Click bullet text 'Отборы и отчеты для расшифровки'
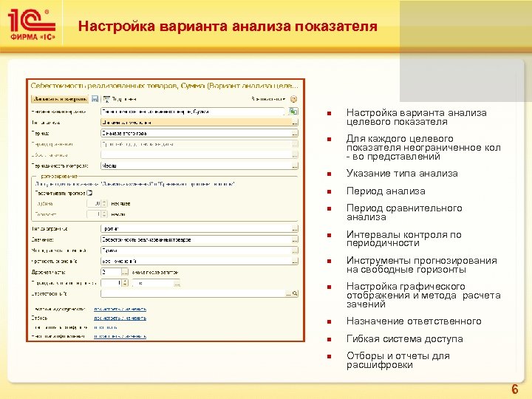 [398, 361]
